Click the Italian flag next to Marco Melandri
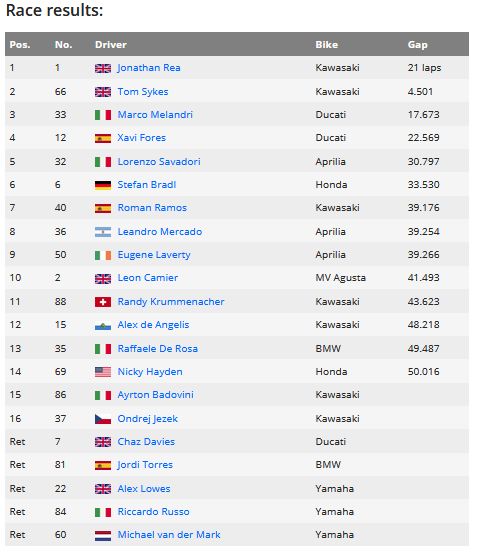 (103, 115)
